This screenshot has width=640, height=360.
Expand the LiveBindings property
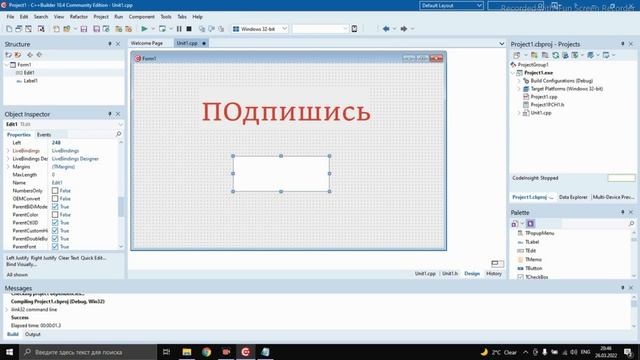point(8,151)
